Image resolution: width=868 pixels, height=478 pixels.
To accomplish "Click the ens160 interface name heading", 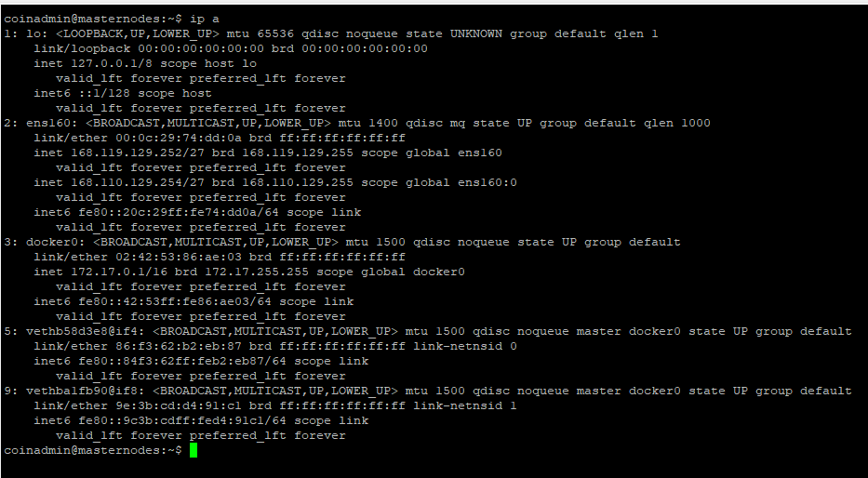I will click(48, 123).
